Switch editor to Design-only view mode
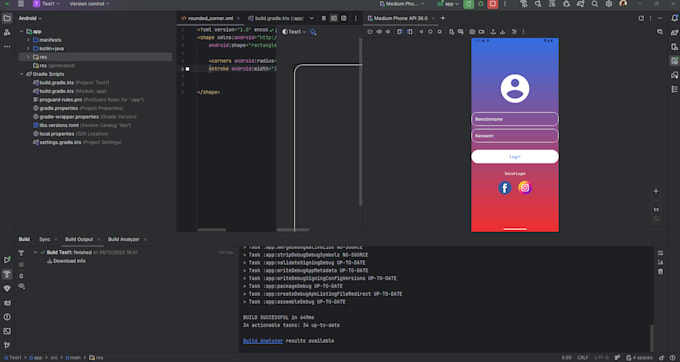This screenshot has width=680, height=362. point(343,18)
